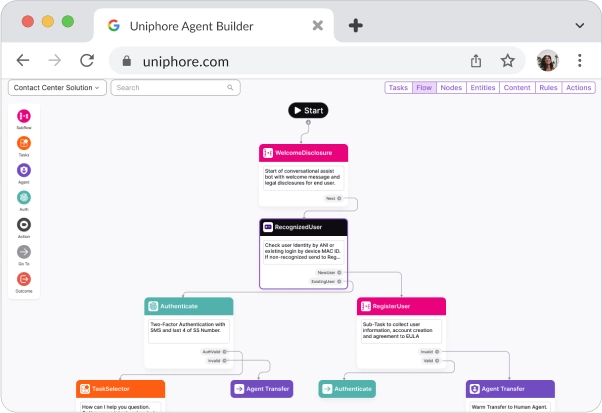Select the Tasks icon in left palette
602x413 pixels.
(23, 144)
